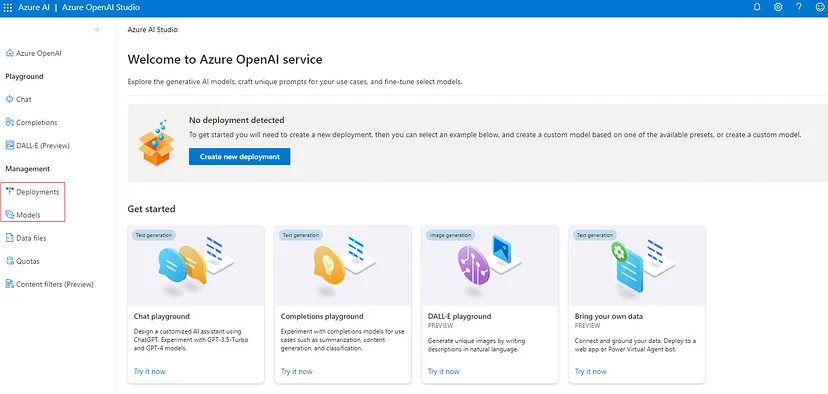Viewport: 828px width, 394px height.
Task: Open Completions in Playground menu
Action: (36, 123)
